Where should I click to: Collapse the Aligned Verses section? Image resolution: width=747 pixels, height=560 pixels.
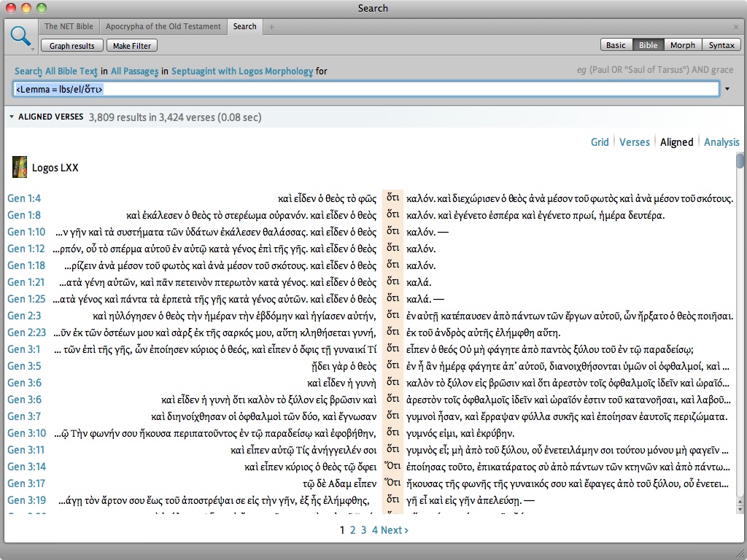[12, 117]
